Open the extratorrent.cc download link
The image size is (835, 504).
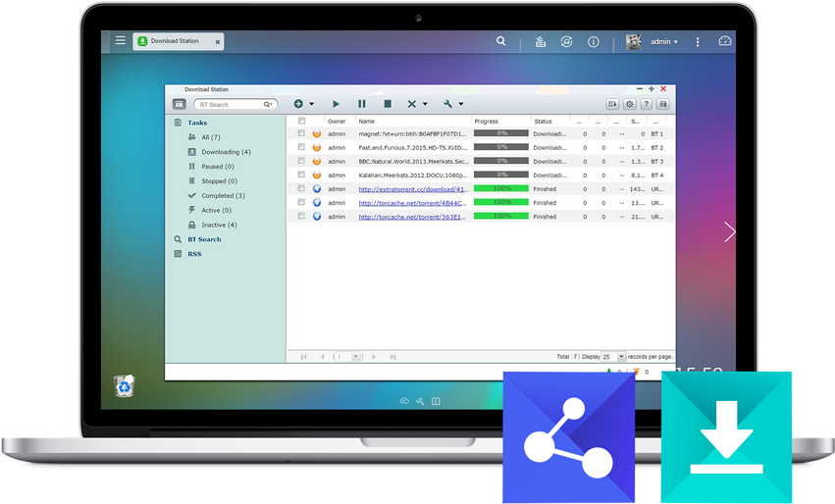[x=414, y=188]
